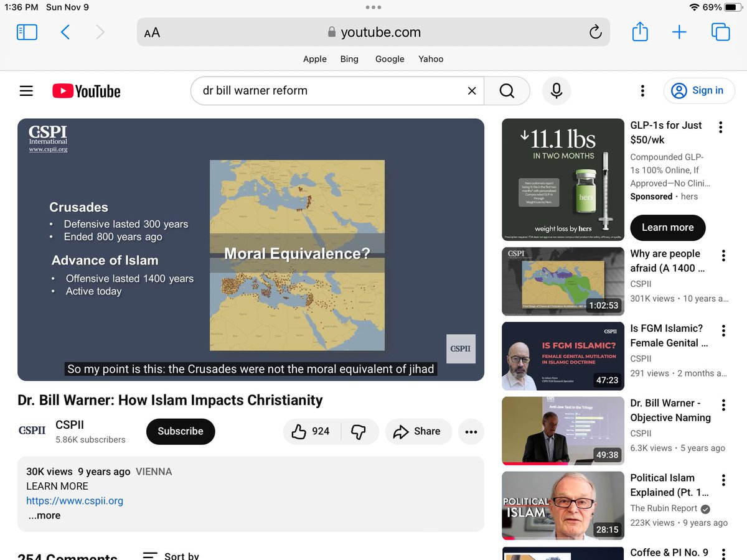Sign in to YouTube
The width and height of the screenshot is (747, 560).
699,91
